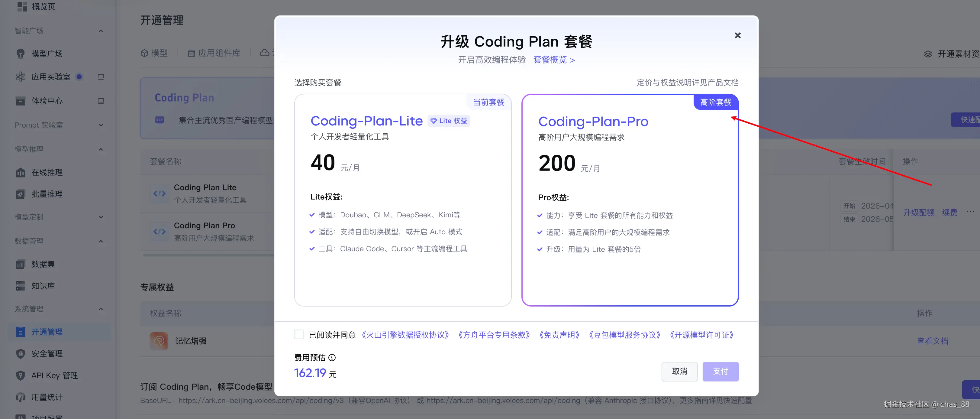Open the 套餐概览 link
980x419 pixels.
coord(553,60)
